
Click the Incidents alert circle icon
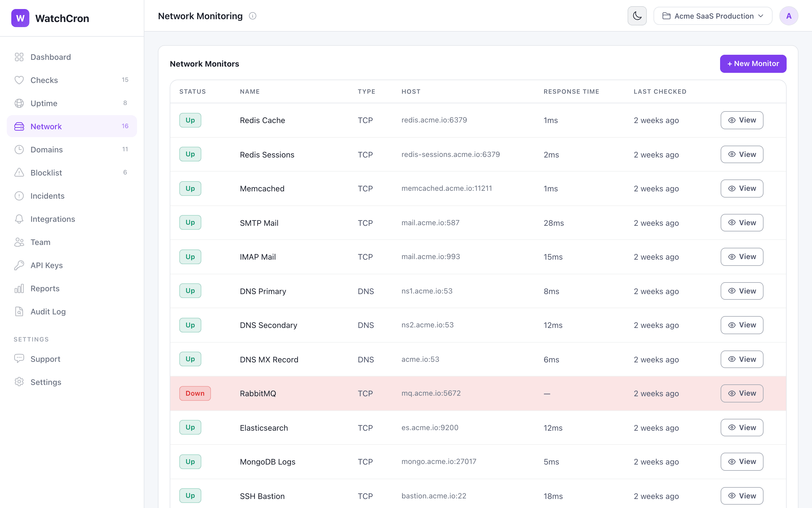[19, 196]
